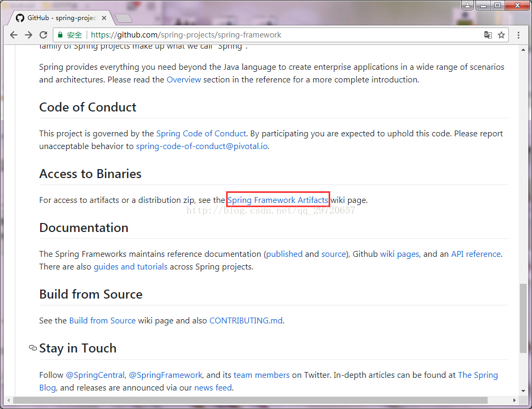
Task: Restore down the Chrome window
Action: coord(498,5)
